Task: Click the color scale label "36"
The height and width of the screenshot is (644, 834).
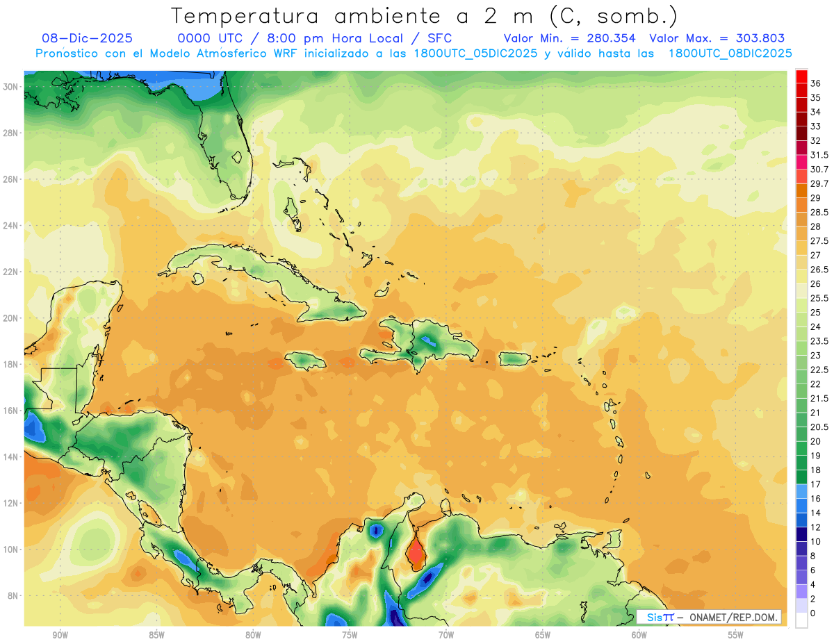Action: click(x=815, y=83)
